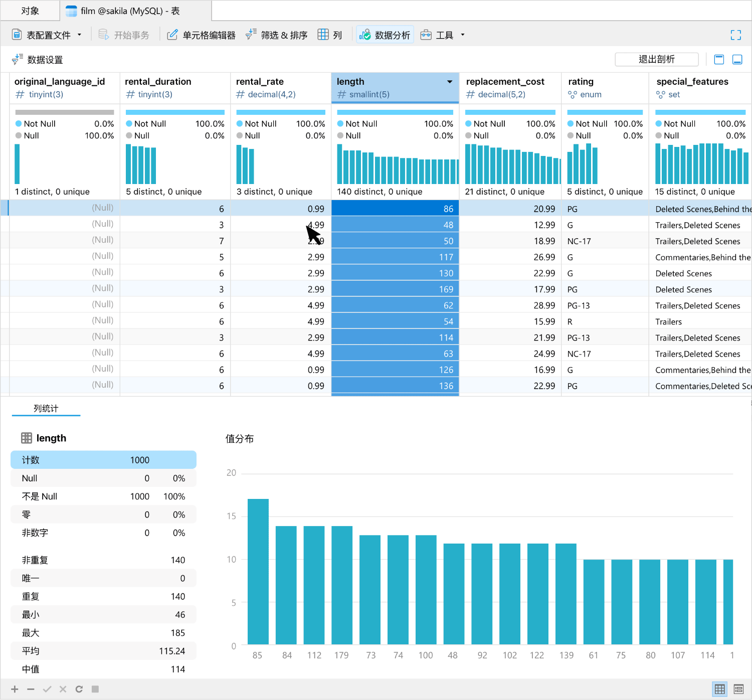Click the 数据设置 icon above the grid
Image resolution: width=752 pixels, height=700 pixels.
[x=18, y=59]
